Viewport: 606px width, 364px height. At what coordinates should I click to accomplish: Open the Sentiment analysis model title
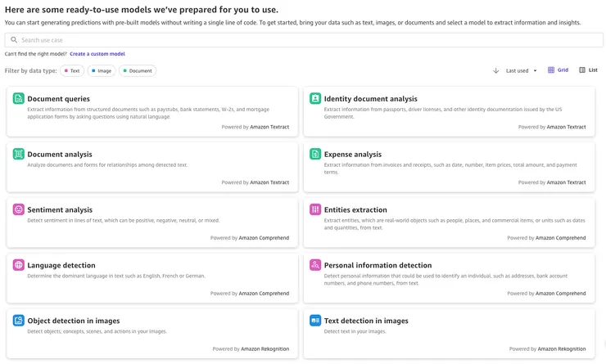click(x=60, y=209)
